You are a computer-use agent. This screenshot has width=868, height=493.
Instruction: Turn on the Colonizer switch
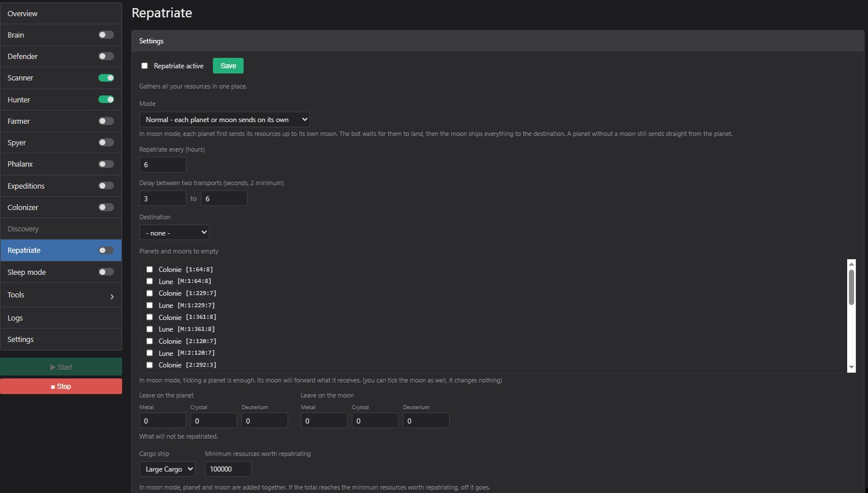click(106, 207)
